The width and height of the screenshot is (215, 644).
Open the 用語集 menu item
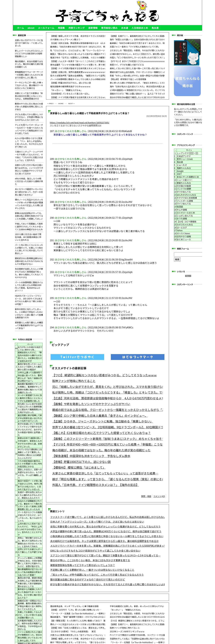click(x=61, y=28)
